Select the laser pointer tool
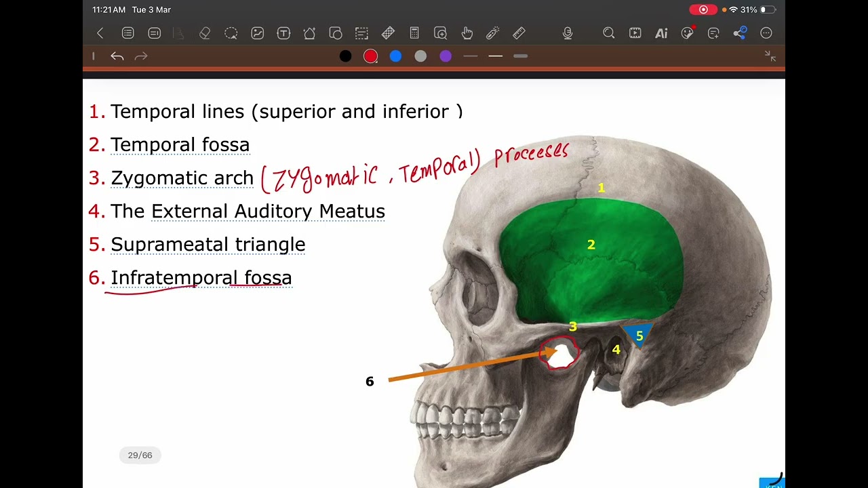868x488 pixels. click(492, 33)
